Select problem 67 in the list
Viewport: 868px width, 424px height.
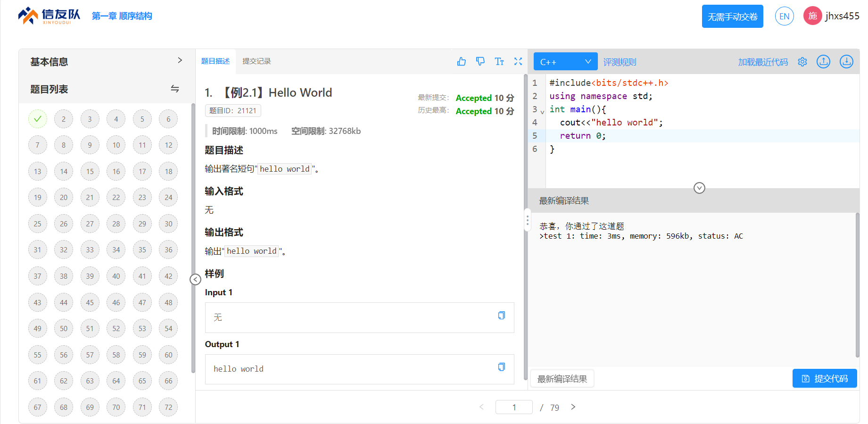38,407
